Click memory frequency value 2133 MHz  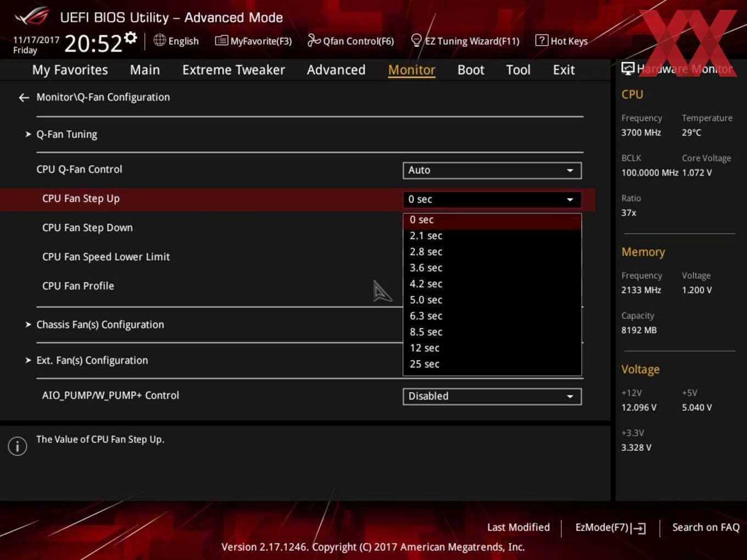641,290
